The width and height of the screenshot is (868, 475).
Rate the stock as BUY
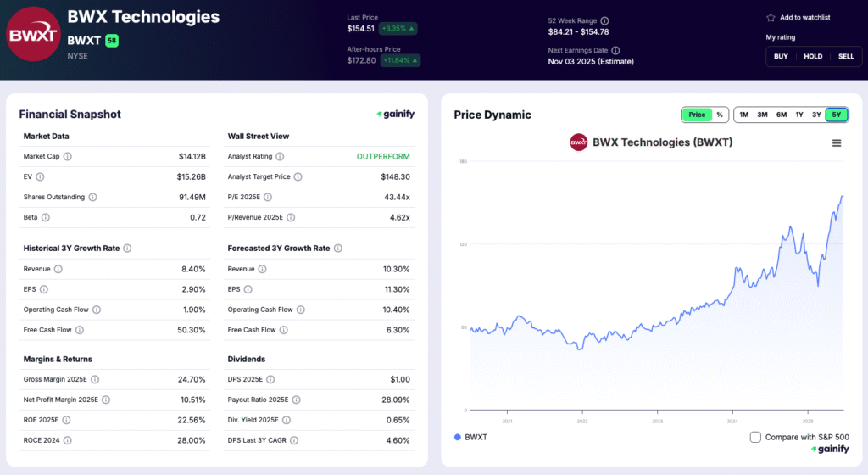(x=781, y=57)
